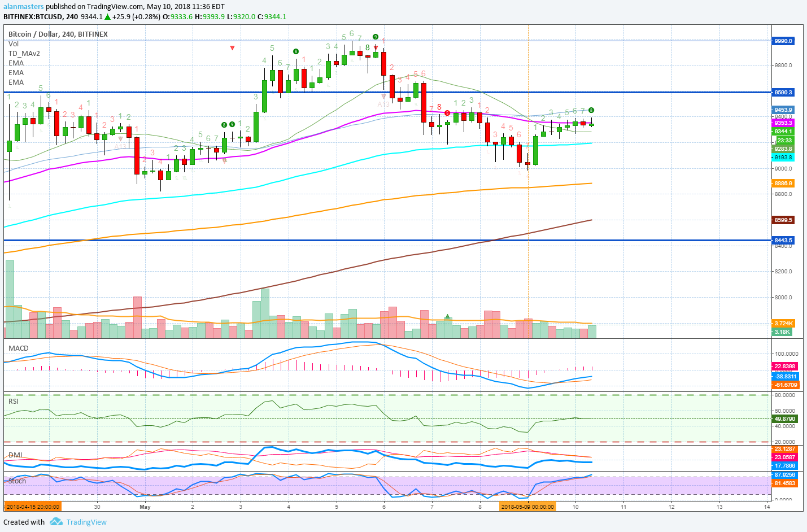Image resolution: width=807 pixels, height=532 pixels.
Task: Click the 9453.9 EMA price tag
Action: (x=783, y=110)
